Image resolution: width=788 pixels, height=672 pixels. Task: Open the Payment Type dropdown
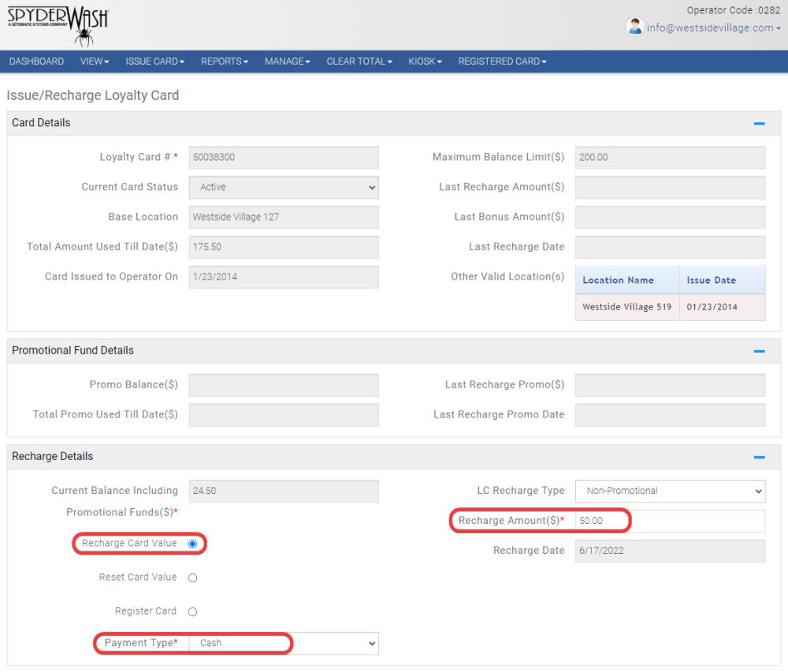284,644
